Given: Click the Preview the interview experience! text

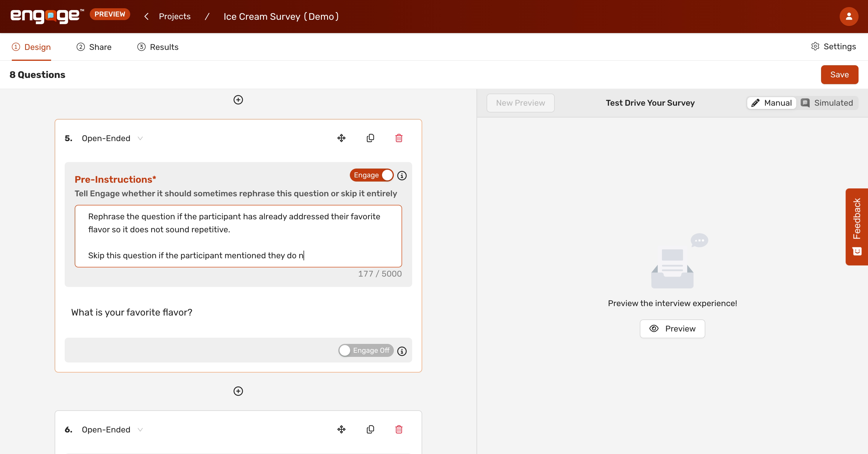Looking at the screenshot, I should (672, 303).
